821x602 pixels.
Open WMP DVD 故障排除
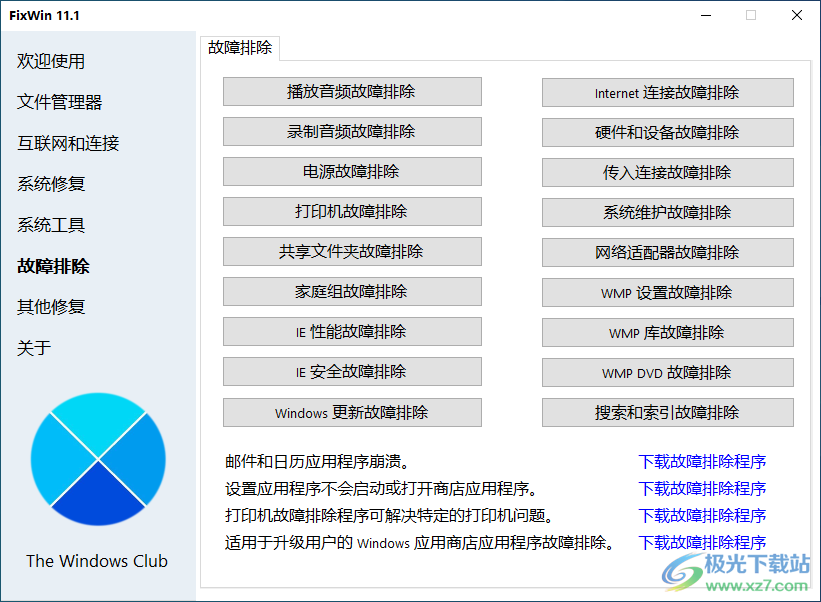[667, 372]
